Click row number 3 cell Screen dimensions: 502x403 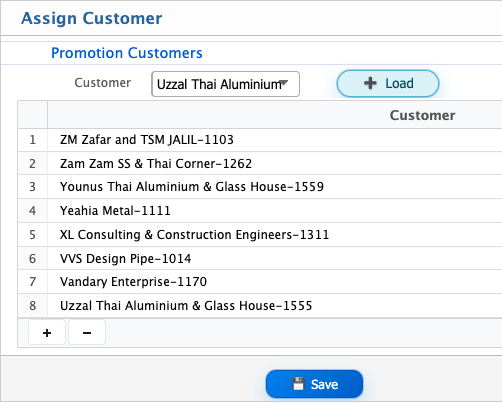tap(32, 187)
